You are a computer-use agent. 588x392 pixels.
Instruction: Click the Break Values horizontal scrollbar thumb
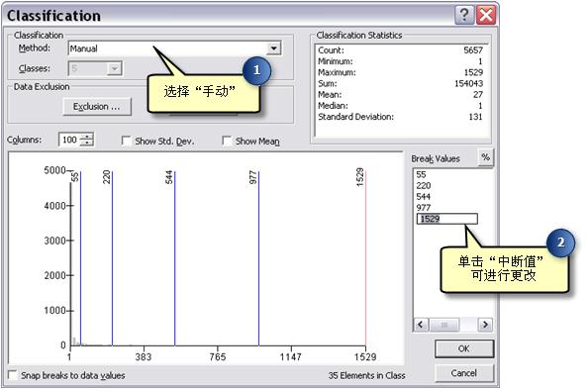click(x=444, y=325)
